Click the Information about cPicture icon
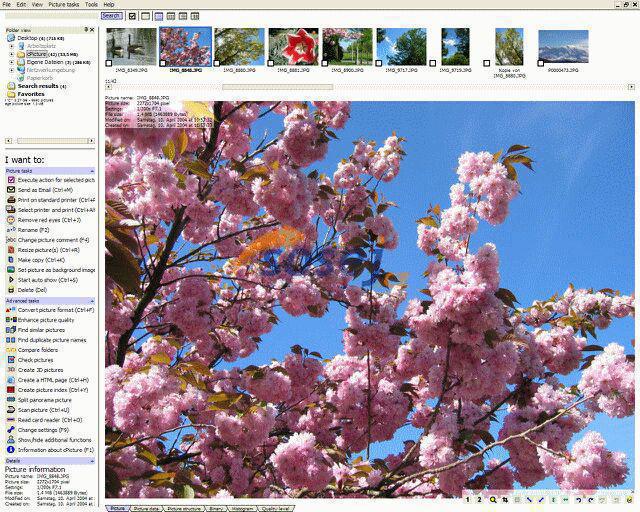640x512 pixels. click(x=11, y=450)
